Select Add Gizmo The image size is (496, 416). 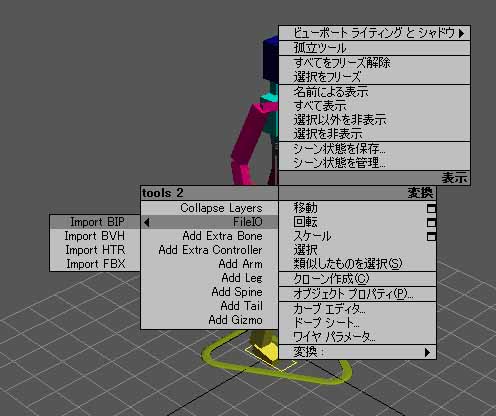click(x=209, y=320)
